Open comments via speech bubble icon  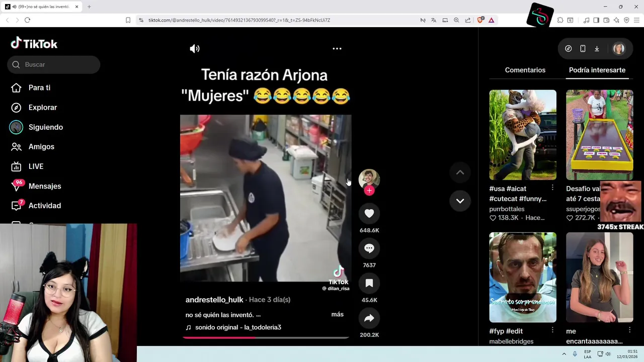(x=369, y=248)
